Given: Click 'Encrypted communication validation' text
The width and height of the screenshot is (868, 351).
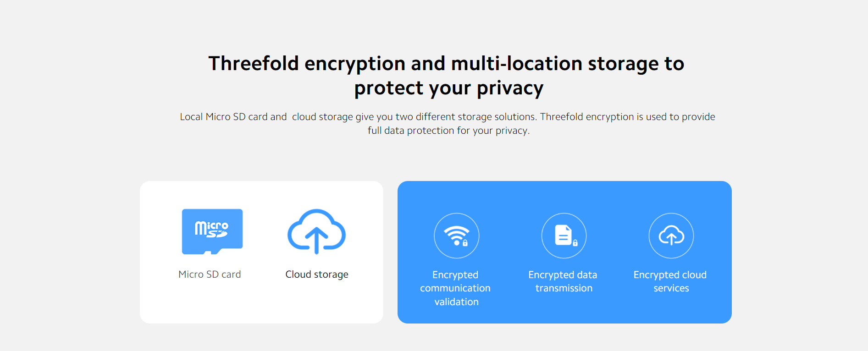Looking at the screenshot, I should coord(456,288).
